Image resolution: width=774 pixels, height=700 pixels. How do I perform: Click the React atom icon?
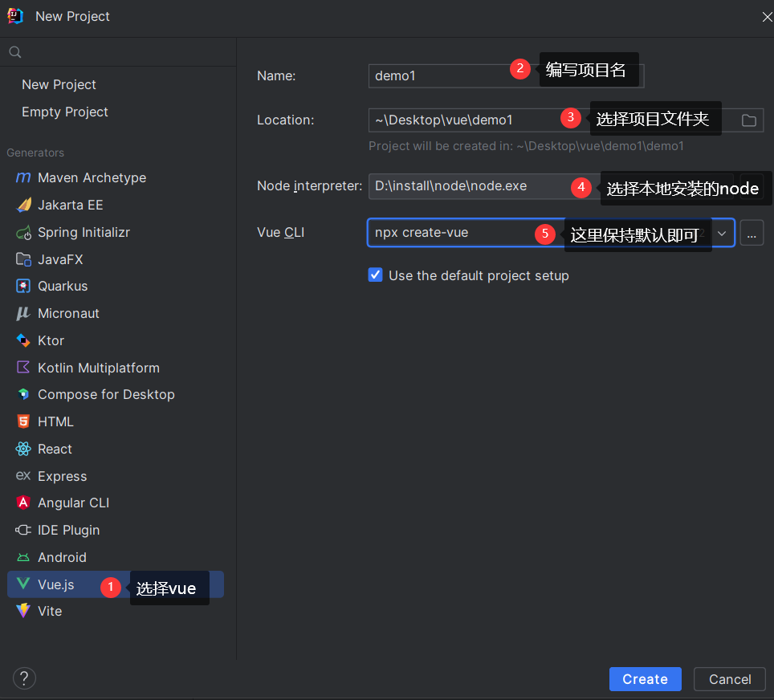tap(23, 448)
